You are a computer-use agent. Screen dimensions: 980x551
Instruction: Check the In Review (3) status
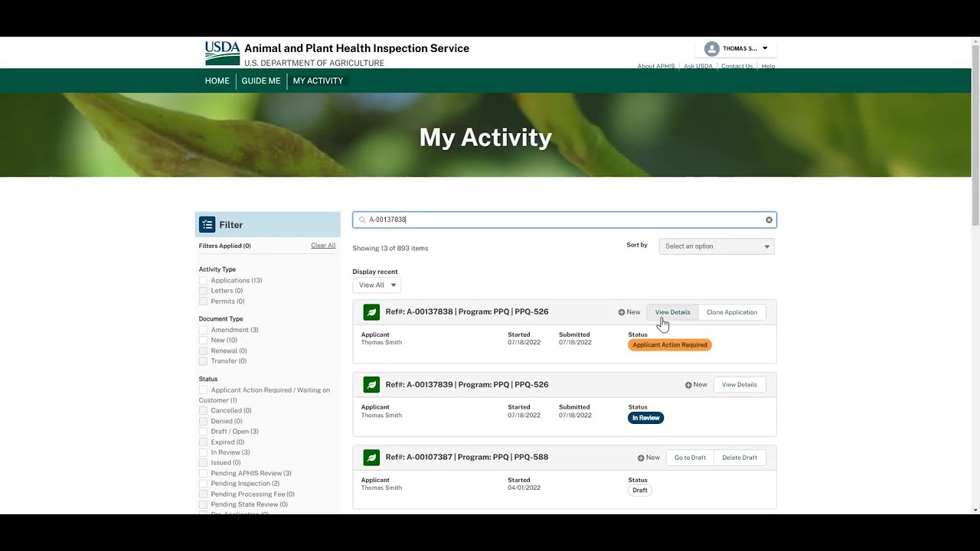click(x=203, y=453)
